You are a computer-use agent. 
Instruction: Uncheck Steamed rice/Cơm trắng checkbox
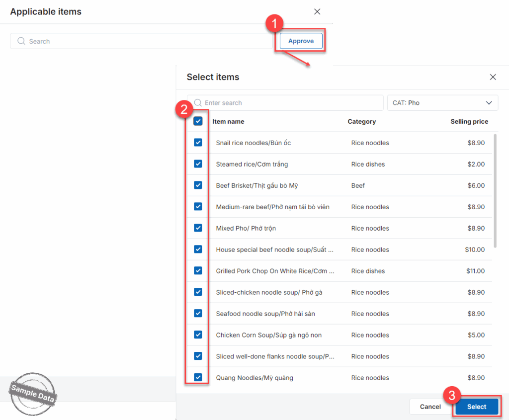(198, 164)
